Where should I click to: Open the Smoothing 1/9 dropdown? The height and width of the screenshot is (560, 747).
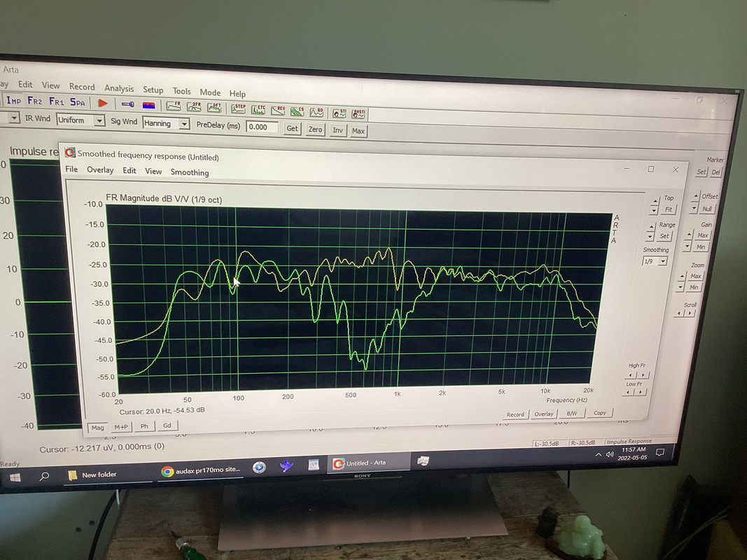(655, 261)
